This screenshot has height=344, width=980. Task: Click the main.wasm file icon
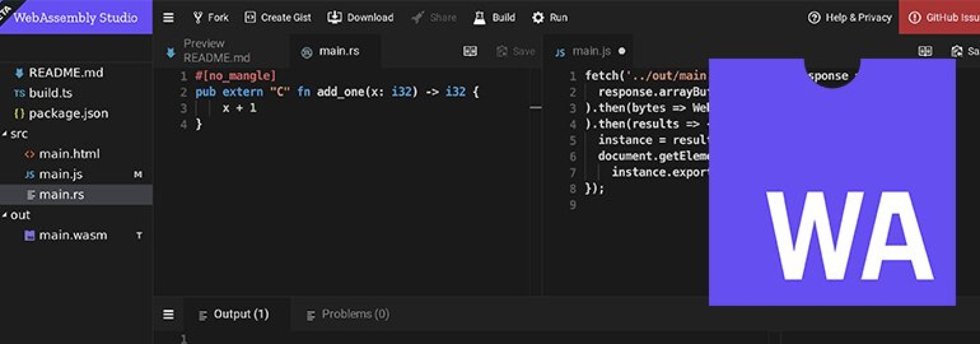tap(29, 236)
